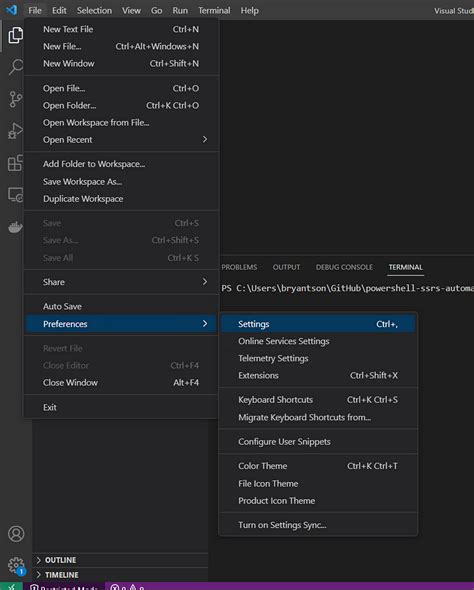The image size is (474, 590).
Task: Choose Open Workspace from File...
Action: tap(122, 123)
